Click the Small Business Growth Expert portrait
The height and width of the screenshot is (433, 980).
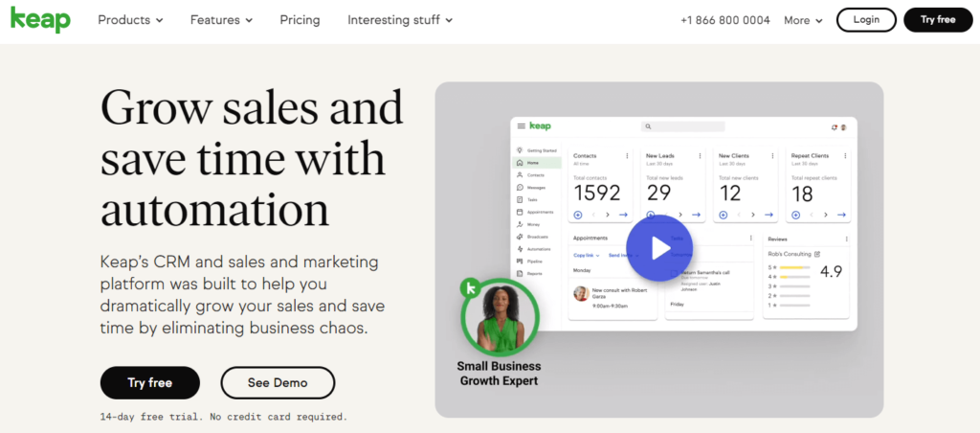point(500,317)
